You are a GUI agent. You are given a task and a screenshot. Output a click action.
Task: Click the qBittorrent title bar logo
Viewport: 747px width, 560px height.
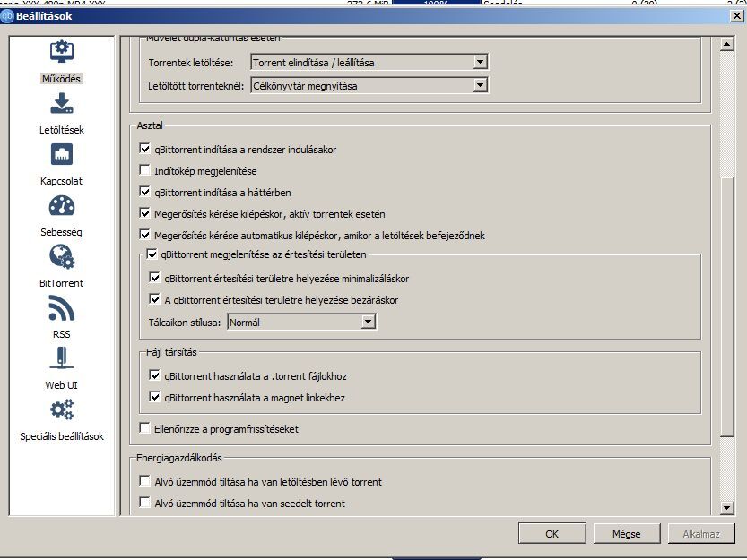(x=6, y=16)
